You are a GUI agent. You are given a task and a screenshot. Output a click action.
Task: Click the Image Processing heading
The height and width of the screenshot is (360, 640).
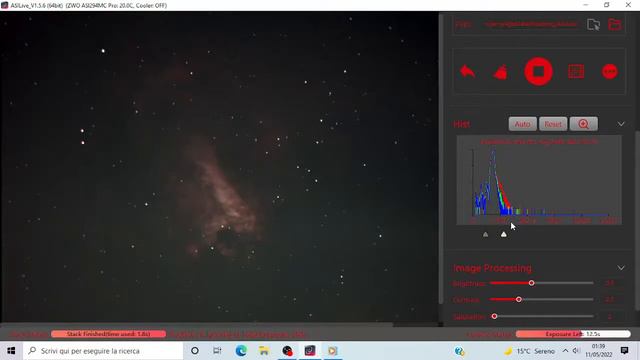click(x=492, y=268)
